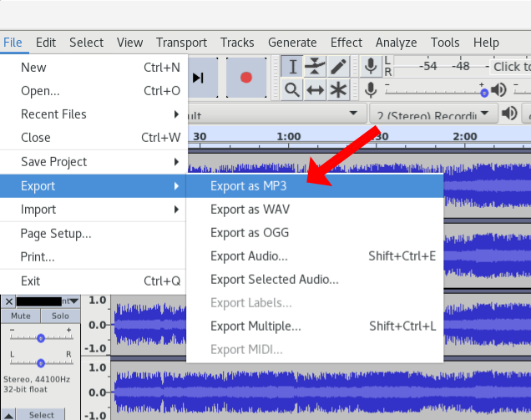The height and width of the screenshot is (420, 531).
Task: Click the track Select button
Action: point(41,415)
